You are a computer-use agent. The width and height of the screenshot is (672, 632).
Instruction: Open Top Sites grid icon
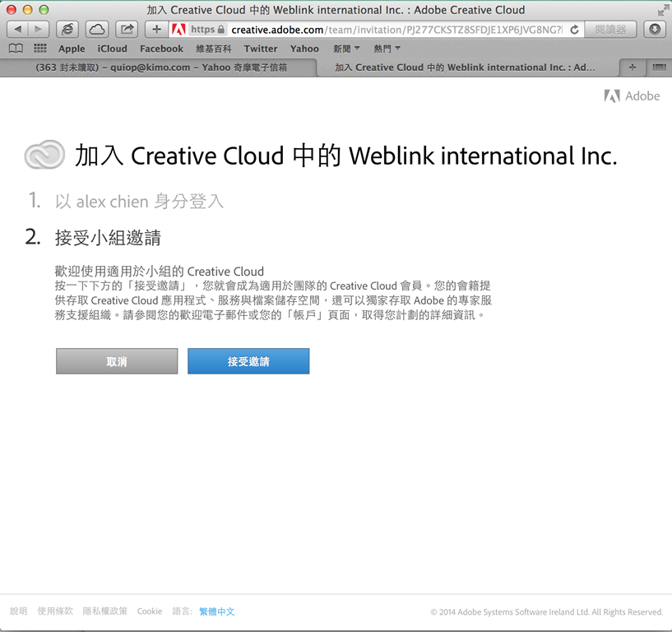[x=39, y=48]
